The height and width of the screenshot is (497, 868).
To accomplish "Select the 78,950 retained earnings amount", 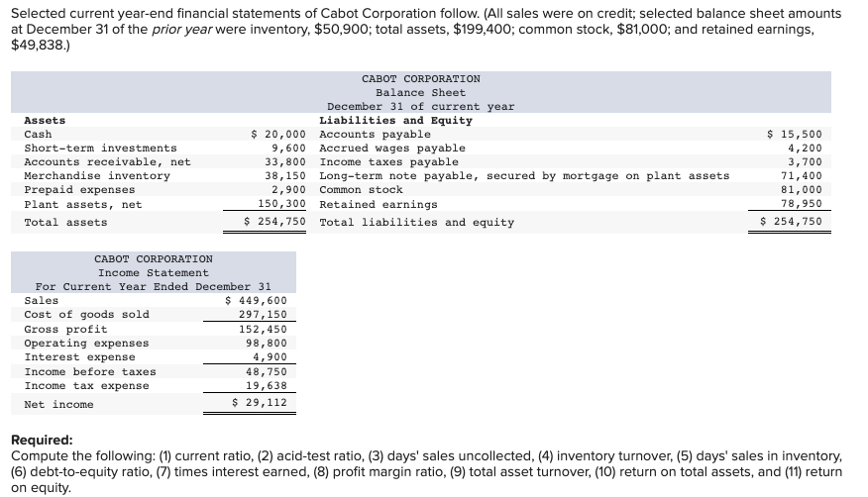I will [x=802, y=203].
